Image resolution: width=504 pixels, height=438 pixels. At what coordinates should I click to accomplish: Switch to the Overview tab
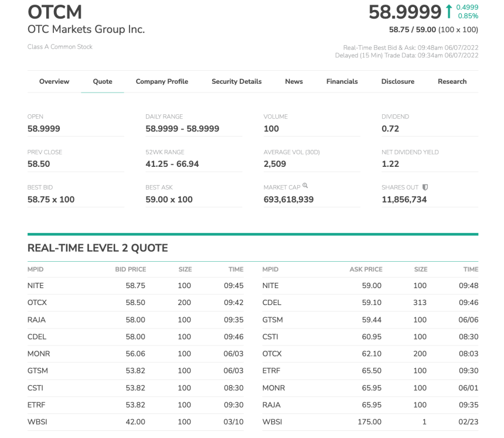54,81
